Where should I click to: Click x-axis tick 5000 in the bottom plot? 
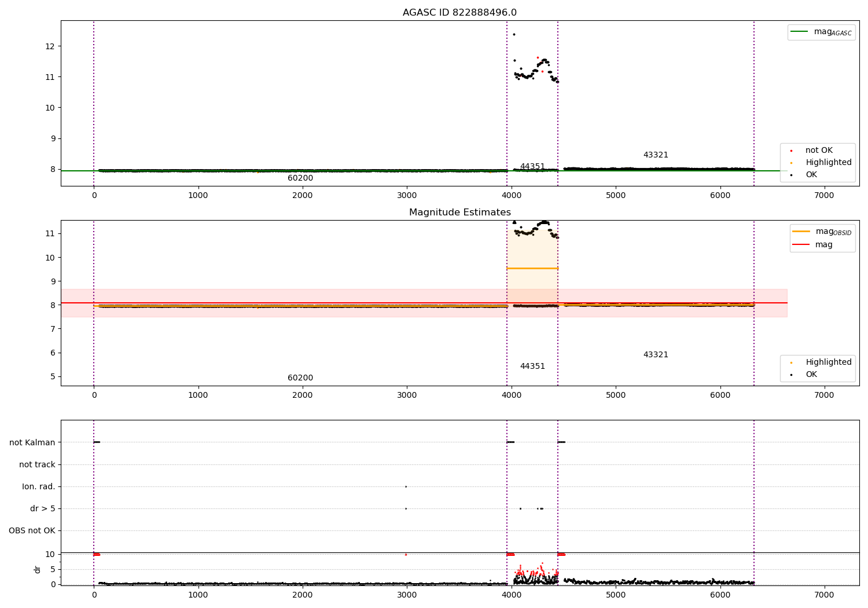tap(616, 595)
